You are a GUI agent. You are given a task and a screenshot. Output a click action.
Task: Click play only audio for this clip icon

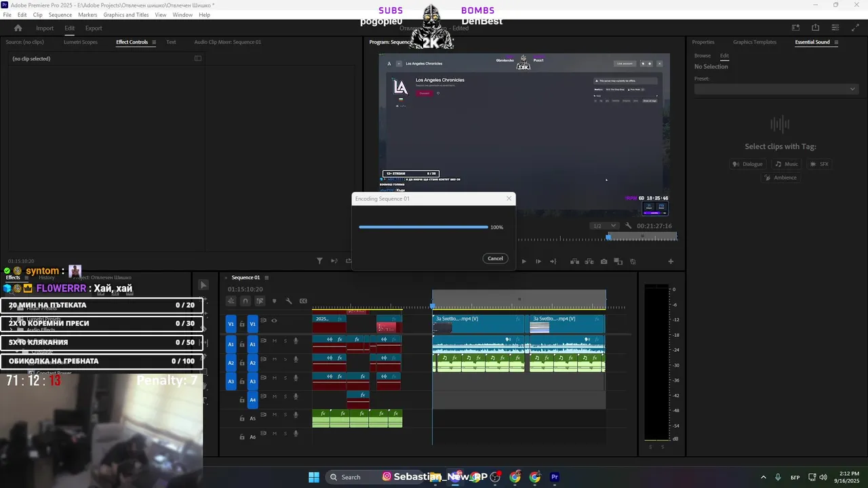click(334, 261)
